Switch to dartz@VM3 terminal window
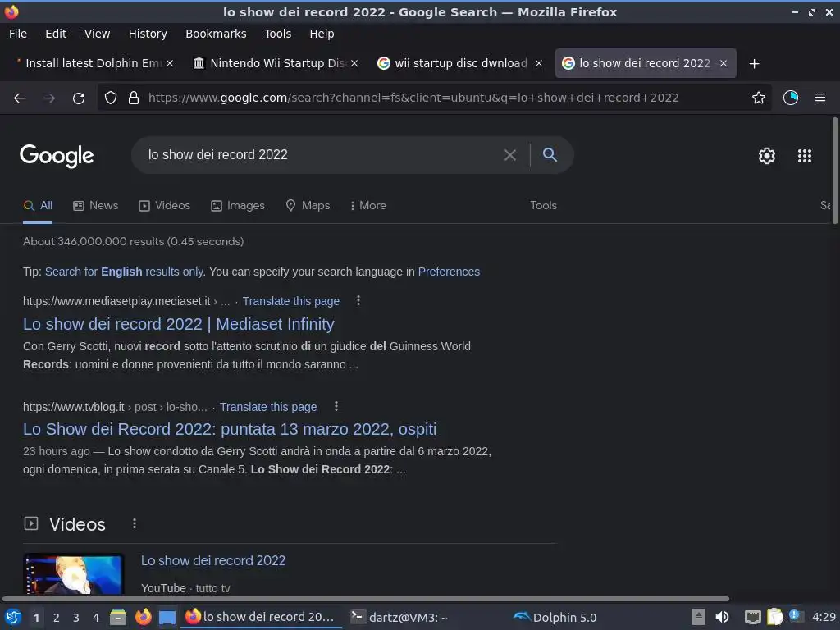840x630 pixels. (399, 617)
